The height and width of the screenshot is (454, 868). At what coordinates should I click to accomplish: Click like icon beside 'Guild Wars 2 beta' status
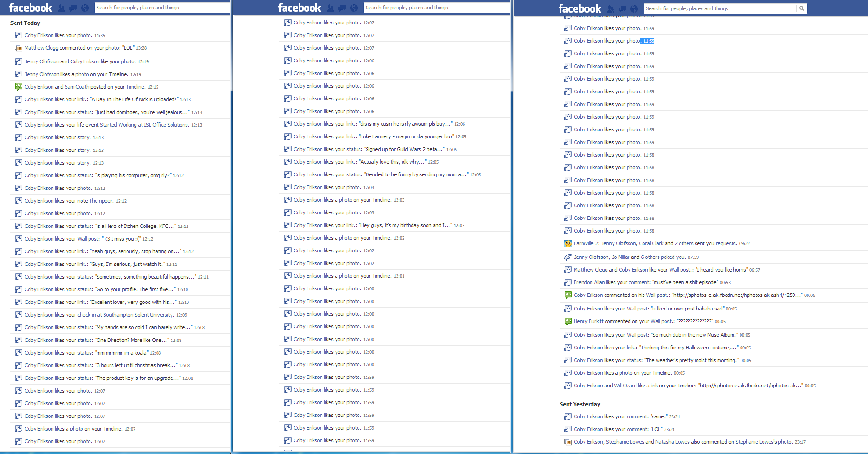tap(288, 149)
